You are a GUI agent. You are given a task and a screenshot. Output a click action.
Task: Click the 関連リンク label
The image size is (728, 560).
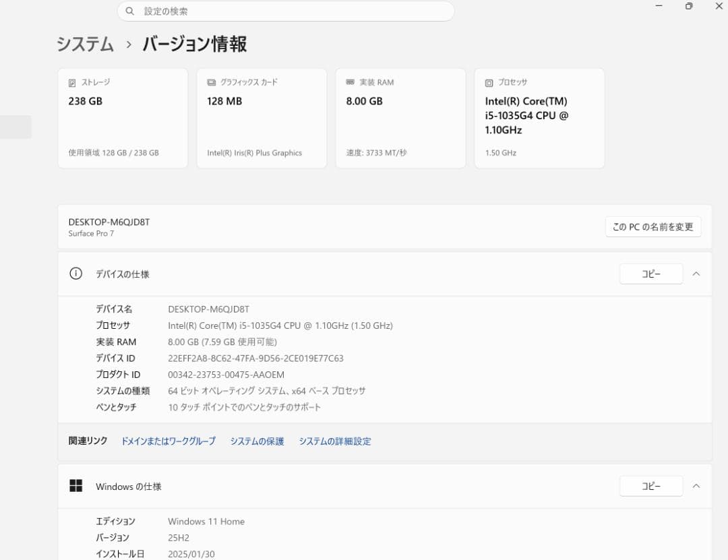click(88, 441)
